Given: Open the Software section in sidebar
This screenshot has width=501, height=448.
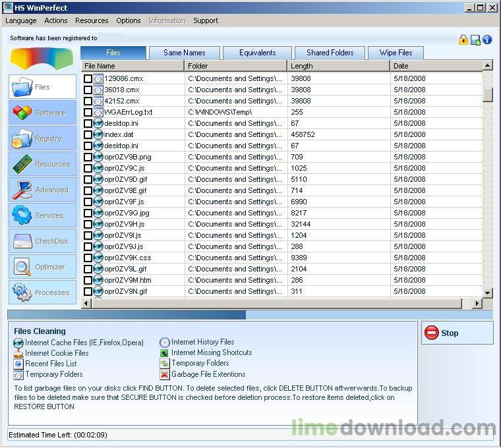Looking at the screenshot, I should point(42,113).
